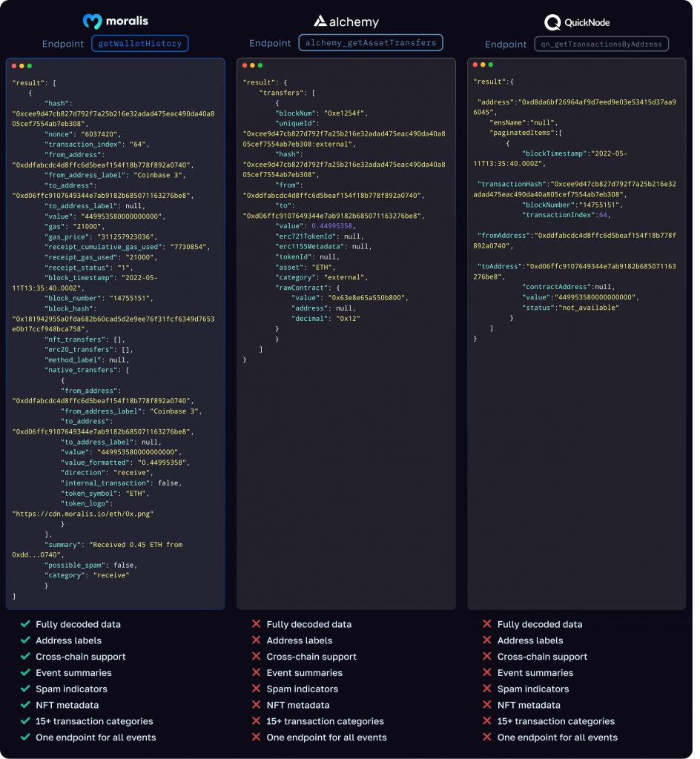Screen dimensions: 700x759
Task: Click red dot in QuickNode code window
Action: 475,65
